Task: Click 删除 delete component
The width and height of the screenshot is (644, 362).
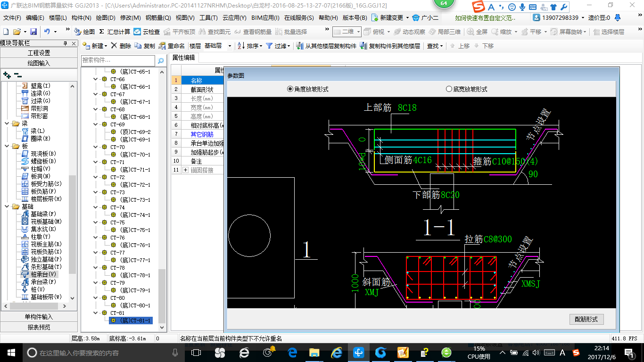Action: (121, 46)
